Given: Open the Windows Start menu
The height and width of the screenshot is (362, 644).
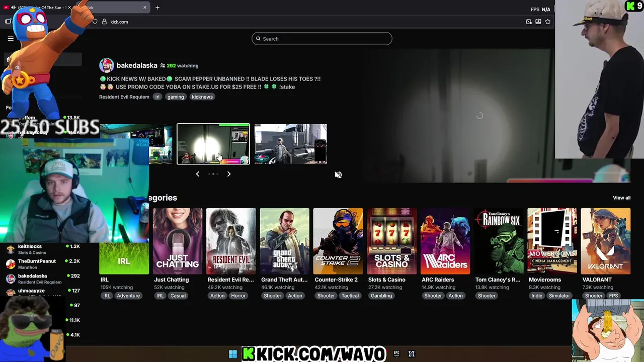Looking at the screenshot, I should click(x=233, y=354).
